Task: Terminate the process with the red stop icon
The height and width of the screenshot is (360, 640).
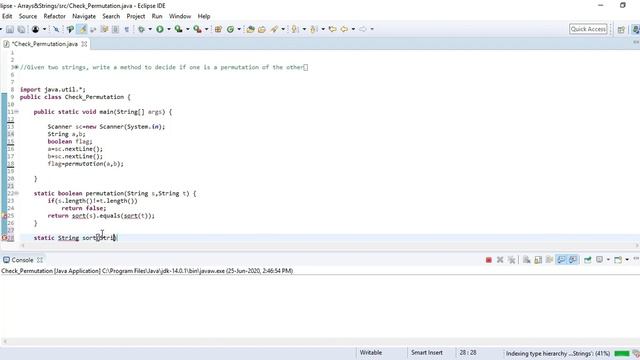Action: pos(489,260)
